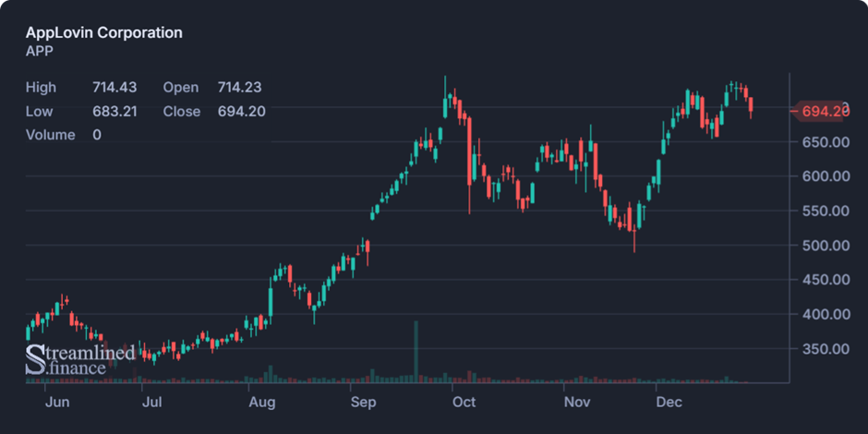Click the Open value 714.23
868x434 pixels.
tap(240, 88)
